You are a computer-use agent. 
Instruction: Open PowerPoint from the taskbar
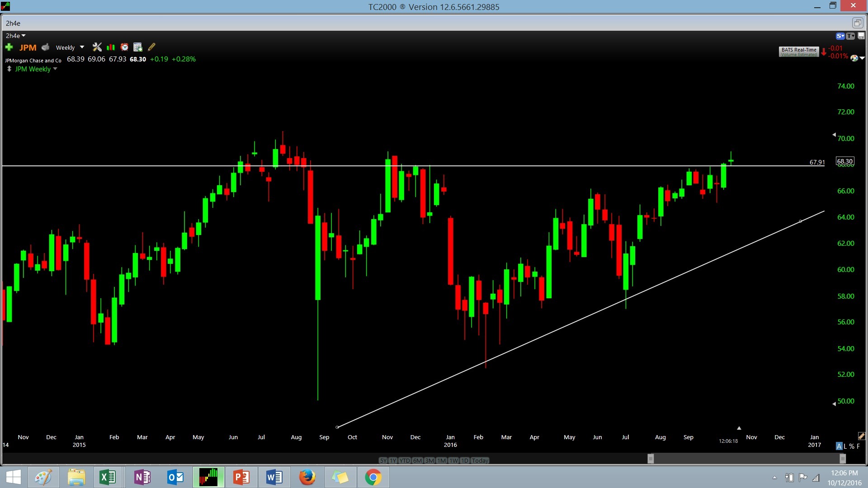(241, 477)
